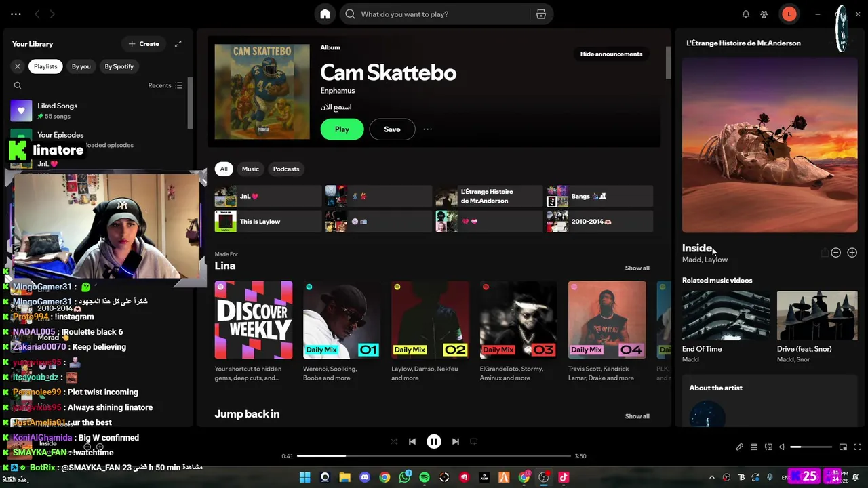Clear the library filters X button
Viewport: 868px width, 488px height.
point(18,66)
